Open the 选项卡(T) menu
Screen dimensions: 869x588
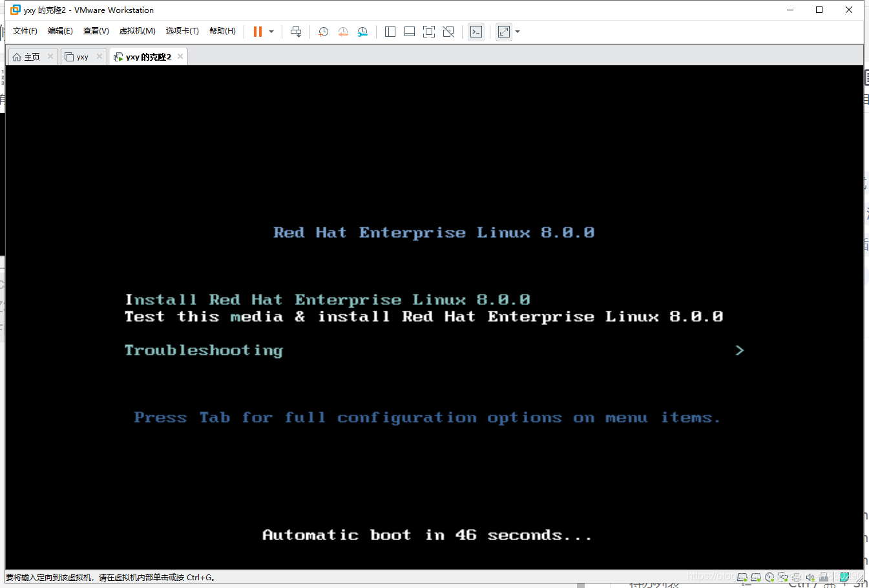click(x=182, y=31)
